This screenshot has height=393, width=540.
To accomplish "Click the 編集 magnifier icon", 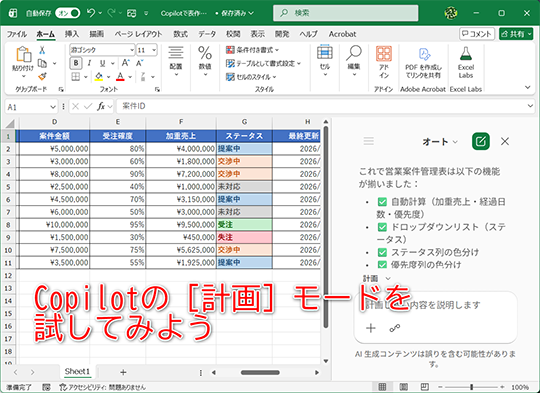I will (x=354, y=53).
